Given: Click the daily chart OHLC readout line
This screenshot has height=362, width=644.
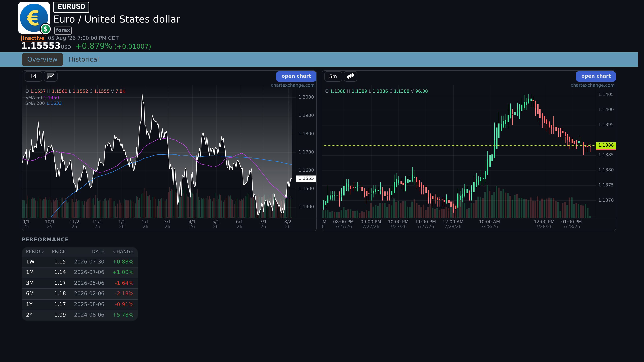Looking at the screenshot, I should [75, 91].
